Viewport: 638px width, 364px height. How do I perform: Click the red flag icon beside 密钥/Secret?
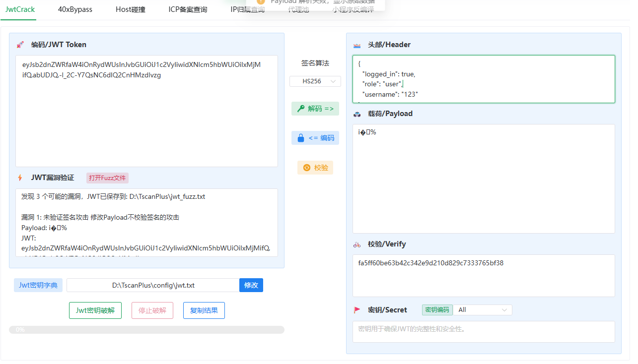pos(357,310)
